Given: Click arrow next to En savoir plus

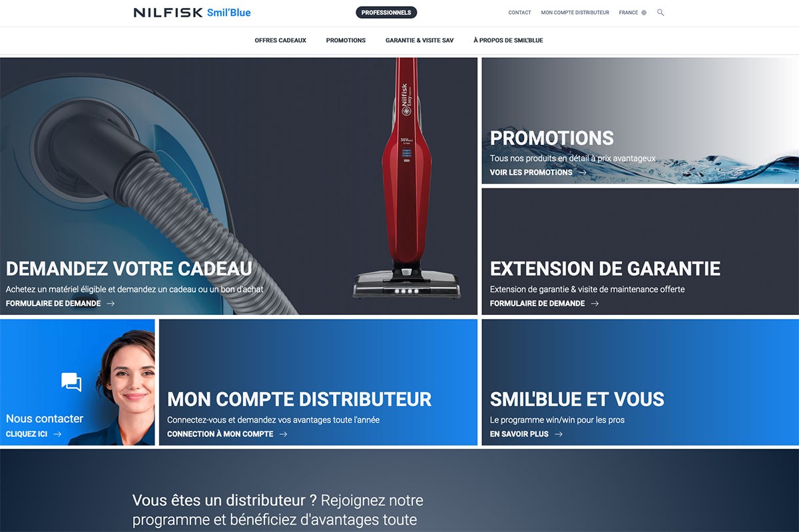Looking at the screenshot, I should 558,434.
